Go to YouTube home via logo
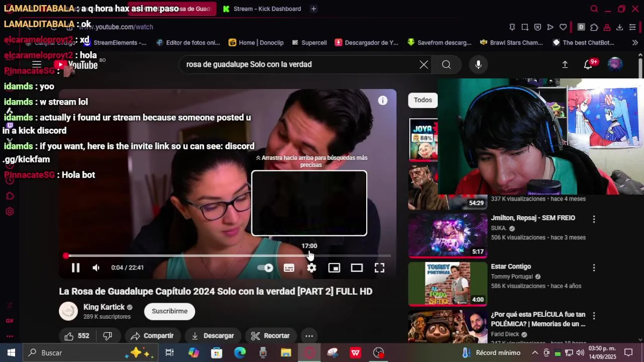The height and width of the screenshot is (362, 644). click(x=77, y=64)
